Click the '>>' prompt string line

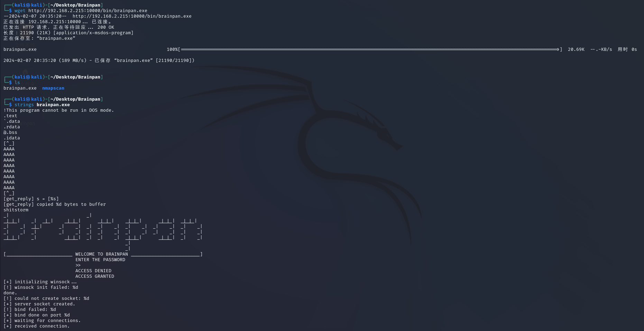pyautogui.click(x=78, y=265)
